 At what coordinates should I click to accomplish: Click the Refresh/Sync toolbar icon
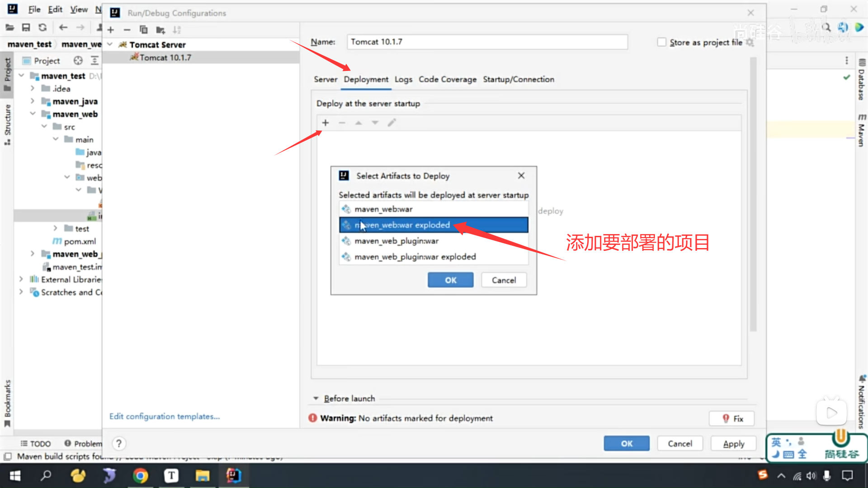click(42, 28)
